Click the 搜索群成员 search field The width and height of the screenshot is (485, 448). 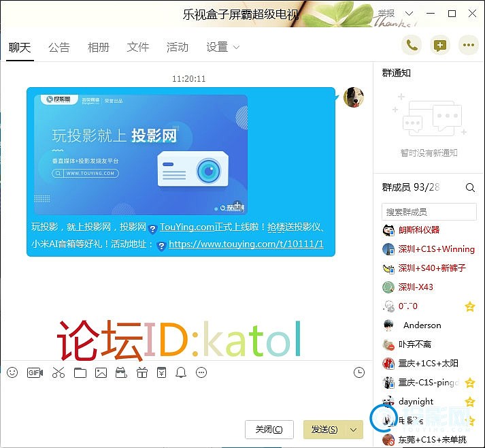(429, 212)
